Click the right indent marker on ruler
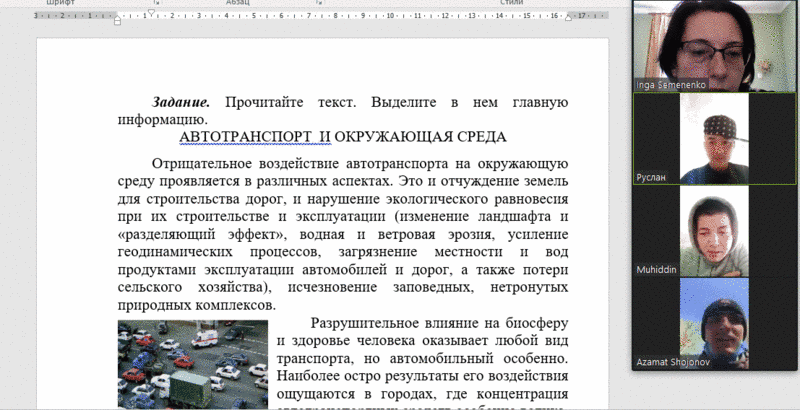Viewport: 800px width, 410px height. 568,18
